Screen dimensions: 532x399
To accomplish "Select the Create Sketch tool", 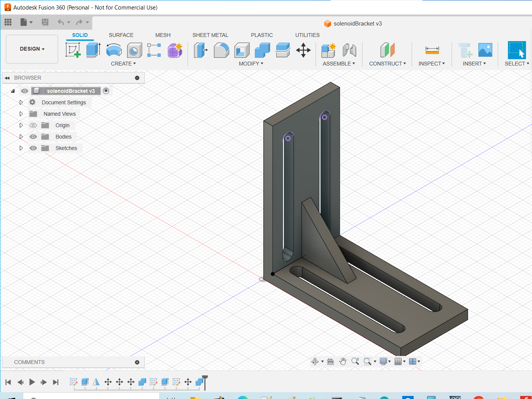I will click(x=74, y=50).
